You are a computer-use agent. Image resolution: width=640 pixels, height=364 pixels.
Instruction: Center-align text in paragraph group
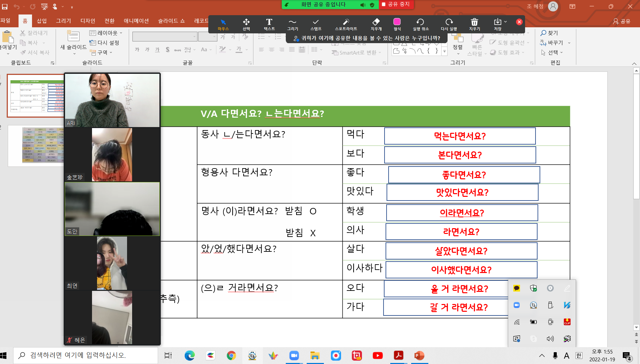(272, 50)
